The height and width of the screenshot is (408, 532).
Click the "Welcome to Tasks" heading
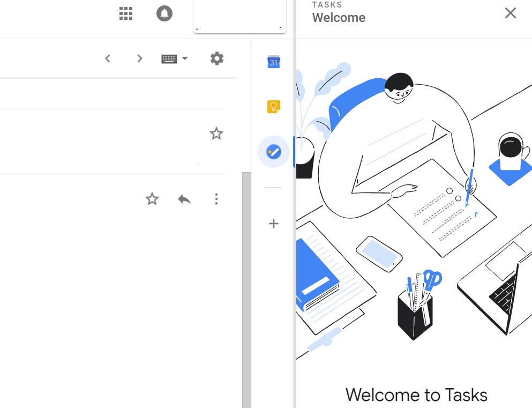click(x=416, y=395)
